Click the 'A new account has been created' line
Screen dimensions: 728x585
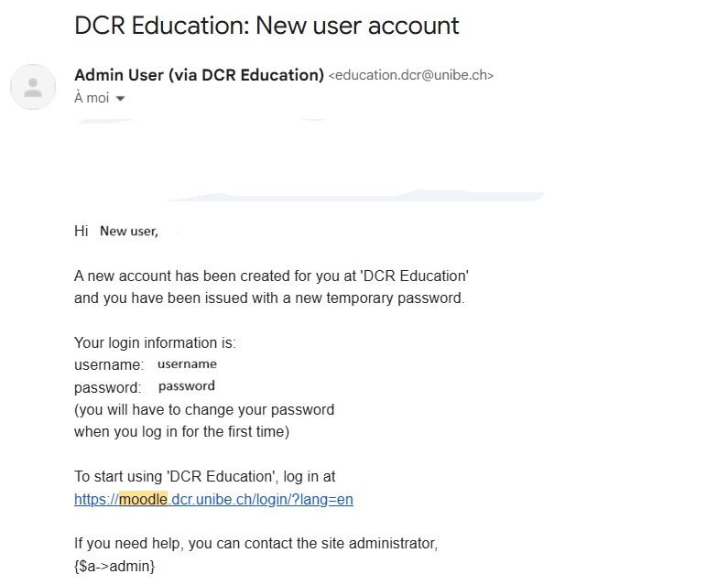pos(271,276)
